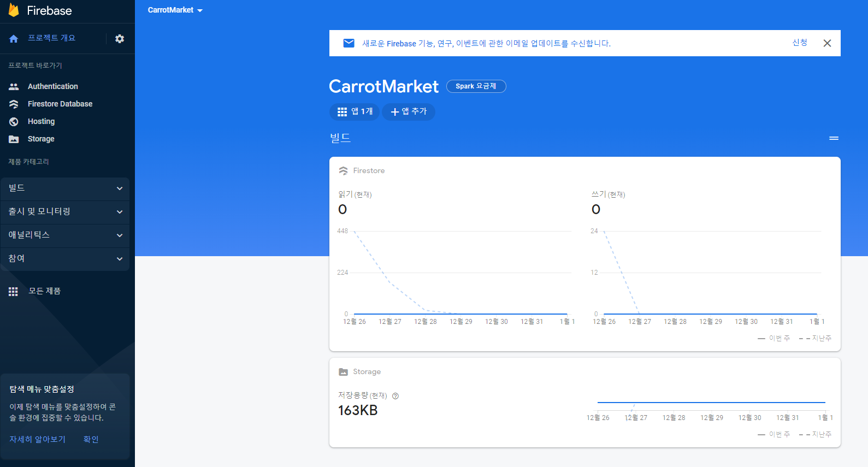Expand the 애널리틱스 category
Image resolution: width=868 pixels, height=467 pixels.
tap(65, 235)
